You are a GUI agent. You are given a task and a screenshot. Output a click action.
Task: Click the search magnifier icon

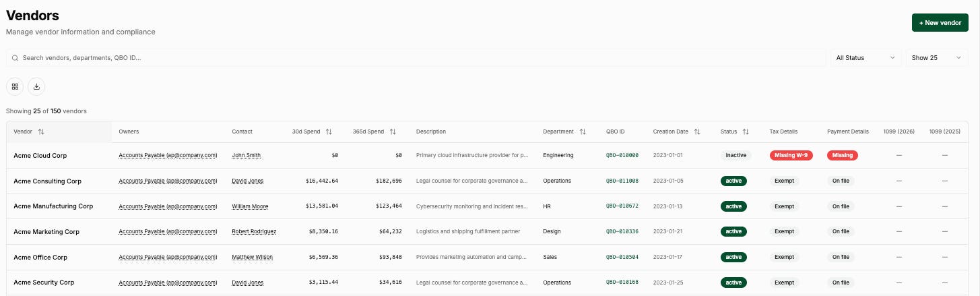click(15, 58)
